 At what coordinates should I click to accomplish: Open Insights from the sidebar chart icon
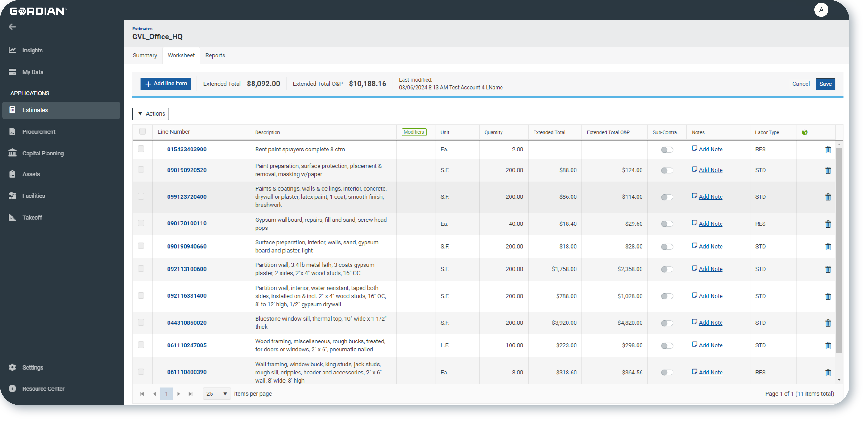click(12, 50)
